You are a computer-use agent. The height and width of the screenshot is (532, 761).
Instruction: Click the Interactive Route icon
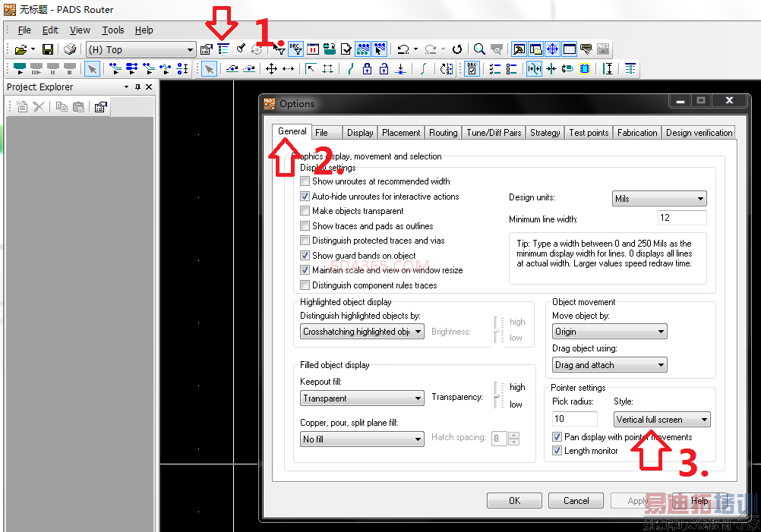tap(232, 69)
